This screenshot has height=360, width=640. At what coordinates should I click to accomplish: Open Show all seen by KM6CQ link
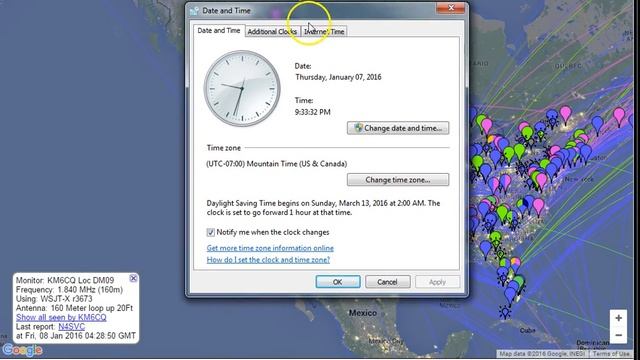click(x=61, y=317)
